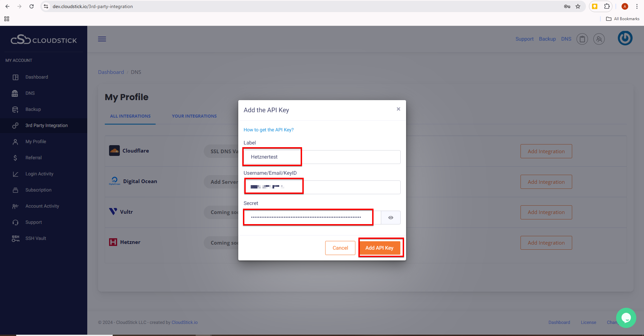The height and width of the screenshot is (336, 644).
Task: Cancel the Add API Key dialog
Action: (x=340, y=248)
